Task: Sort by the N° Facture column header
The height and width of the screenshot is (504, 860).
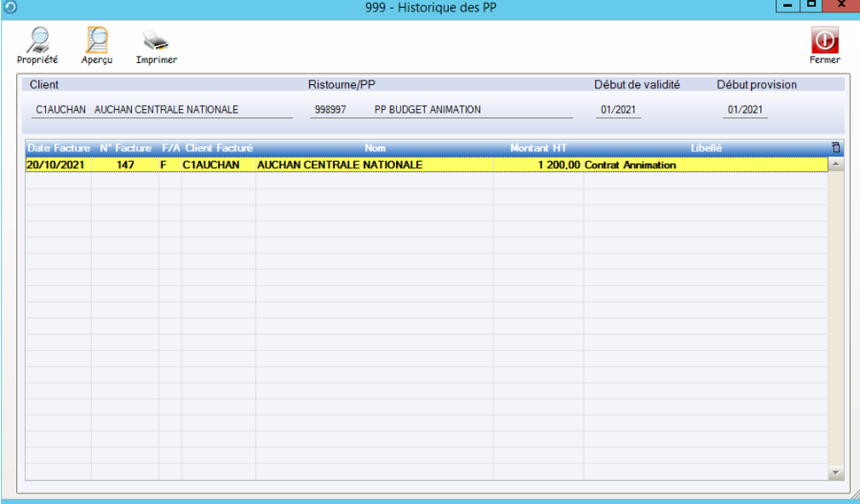Action: (x=125, y=148)
